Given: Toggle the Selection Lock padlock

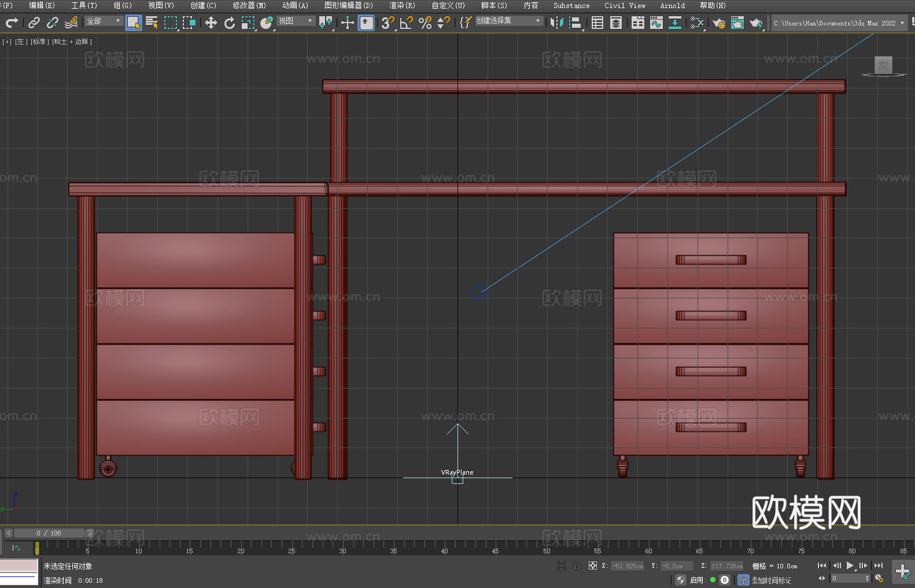Looking at the screenshot, I should 577,565.
